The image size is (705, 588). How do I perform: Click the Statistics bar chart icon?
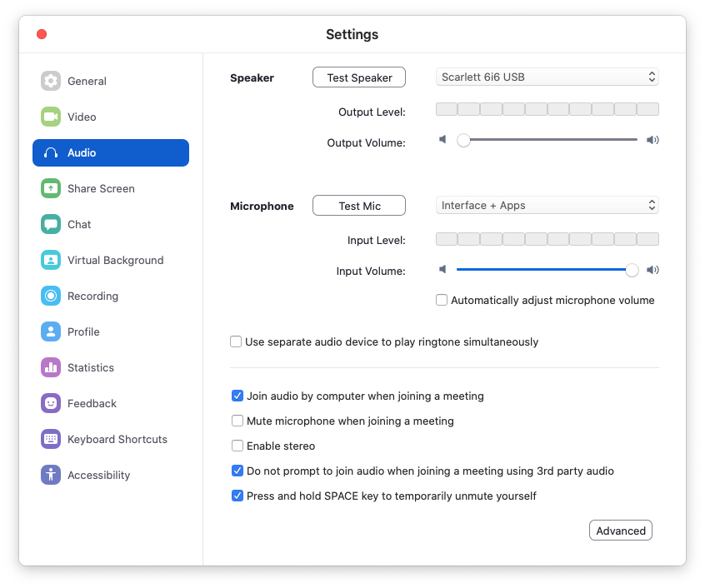[51, 367]
